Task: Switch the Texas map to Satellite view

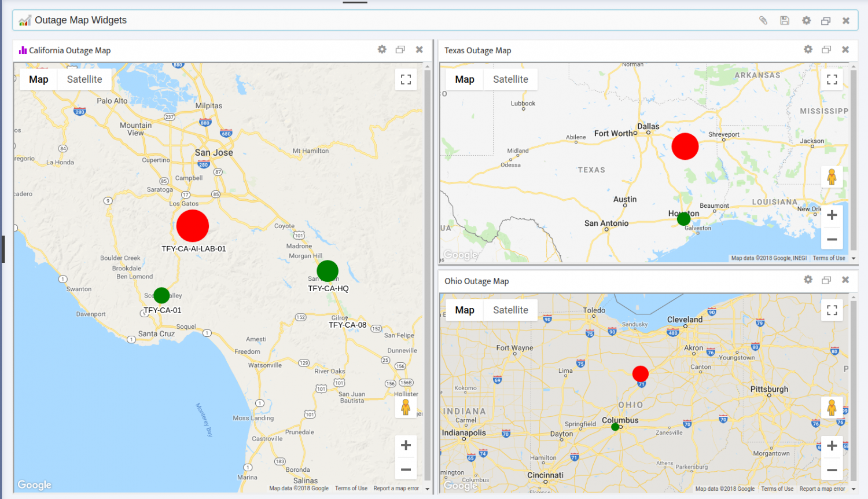Action: pyautogui.click(x=510, y=79)
